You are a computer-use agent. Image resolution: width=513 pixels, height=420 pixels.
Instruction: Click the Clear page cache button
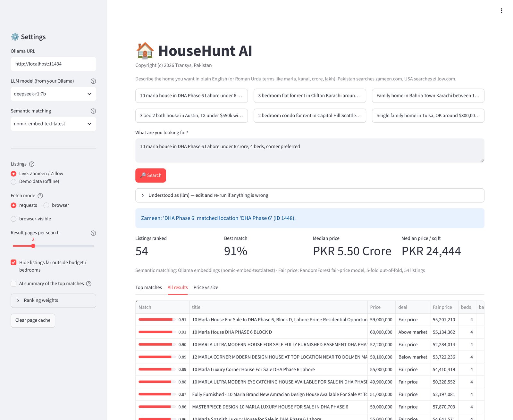tap(33, 320)
